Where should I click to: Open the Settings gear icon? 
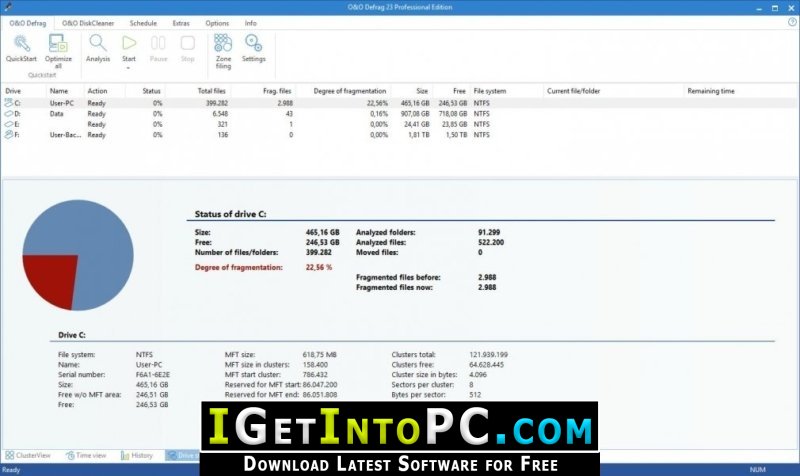tap(254, 48)
